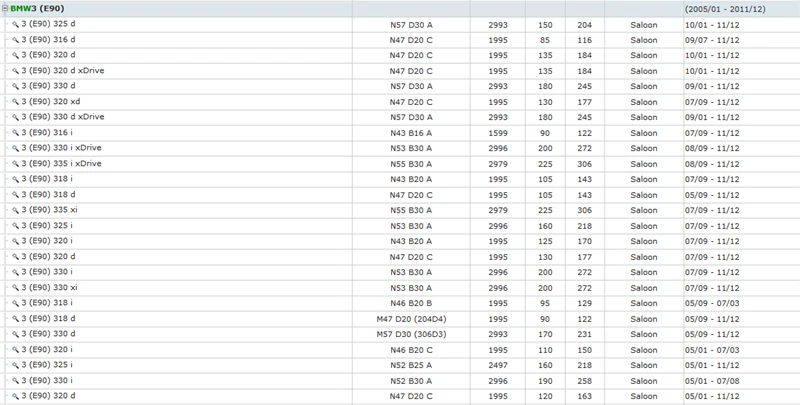Click magnifier of 320 i N43 B20 A row

tap(15, 241)
